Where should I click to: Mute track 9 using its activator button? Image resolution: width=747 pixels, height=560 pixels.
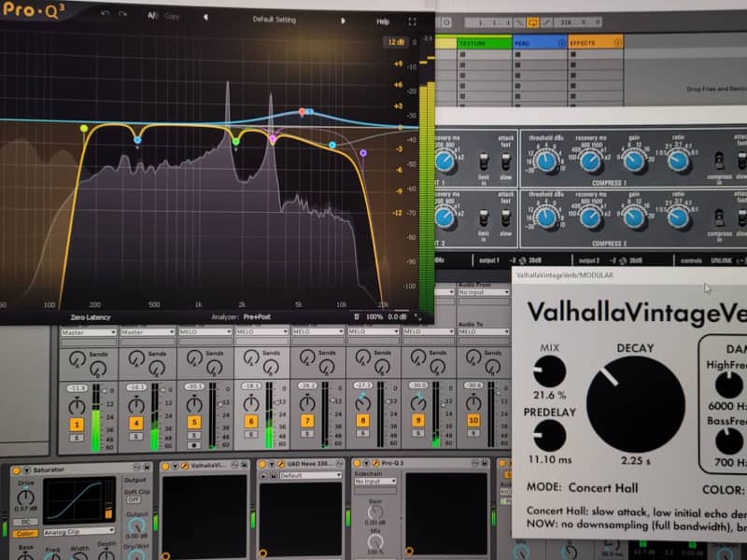point(417,420)
